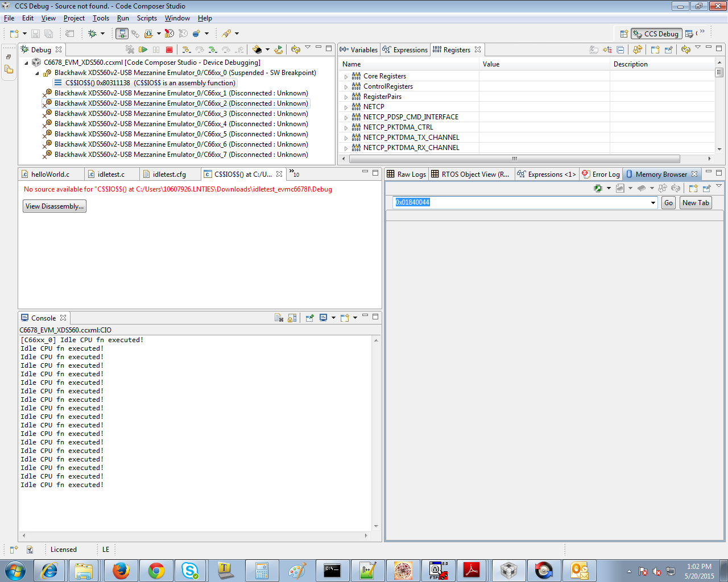Screen dimensions: 728x582
Task: Select C$$IO$$() 0x80311138 stack frame
Action: point(145,83)
